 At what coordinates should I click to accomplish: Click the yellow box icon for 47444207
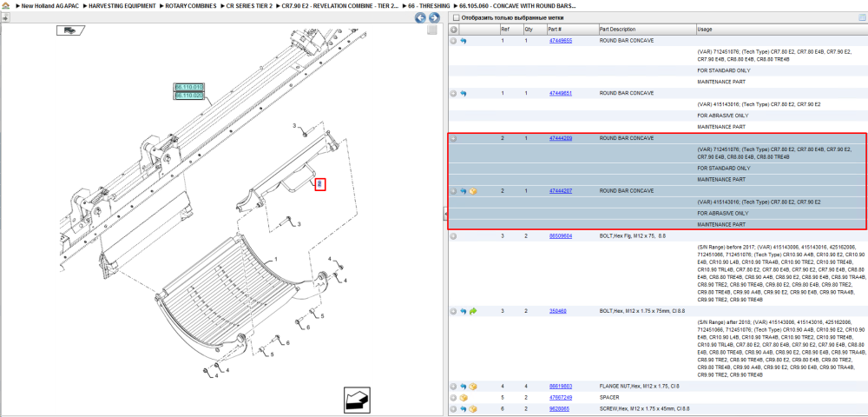[473, 191]
